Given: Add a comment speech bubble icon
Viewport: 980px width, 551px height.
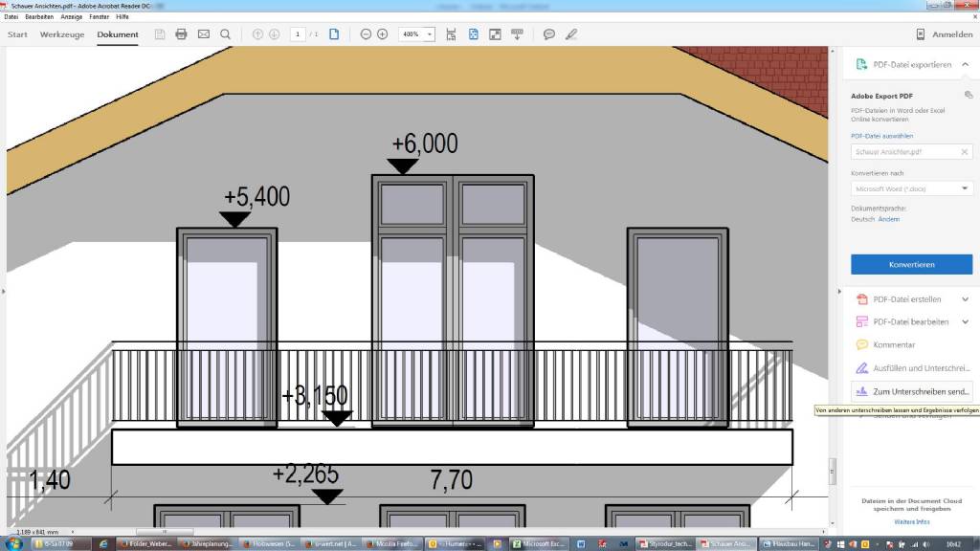Looking at the screenshot, I should [x=548, y=34].
